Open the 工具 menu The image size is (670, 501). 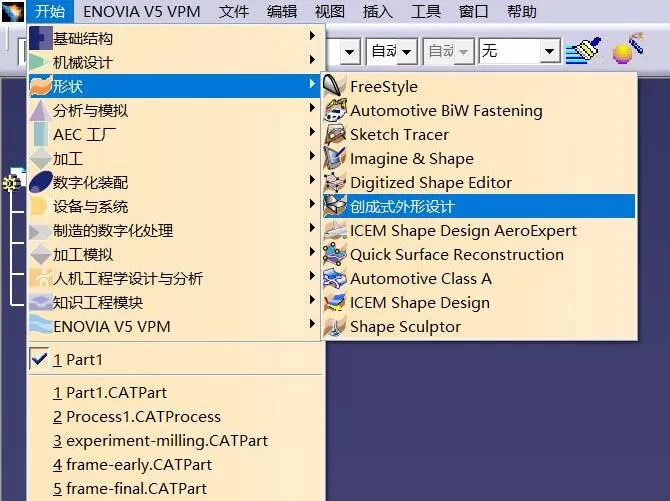425,11
